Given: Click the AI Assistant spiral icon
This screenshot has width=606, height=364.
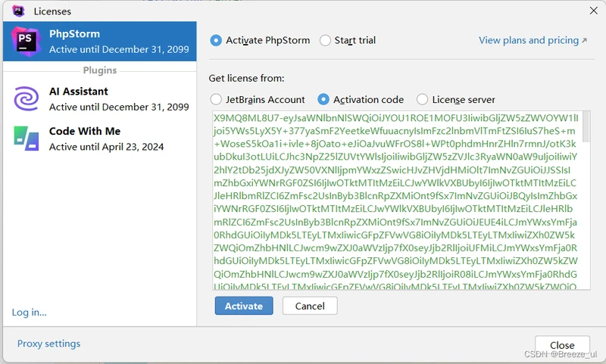Looking at the screenshot, I should coord(27,99).
